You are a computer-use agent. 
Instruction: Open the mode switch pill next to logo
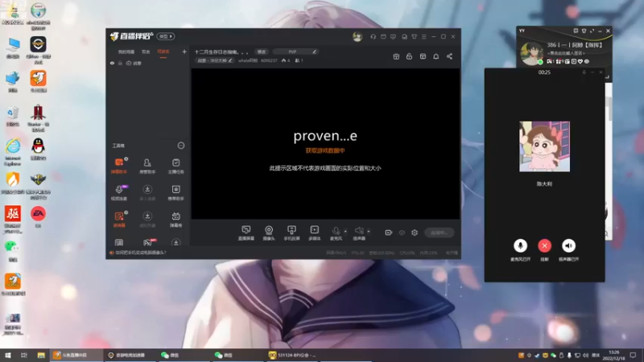pyautogui.click(x=166, y=36)
